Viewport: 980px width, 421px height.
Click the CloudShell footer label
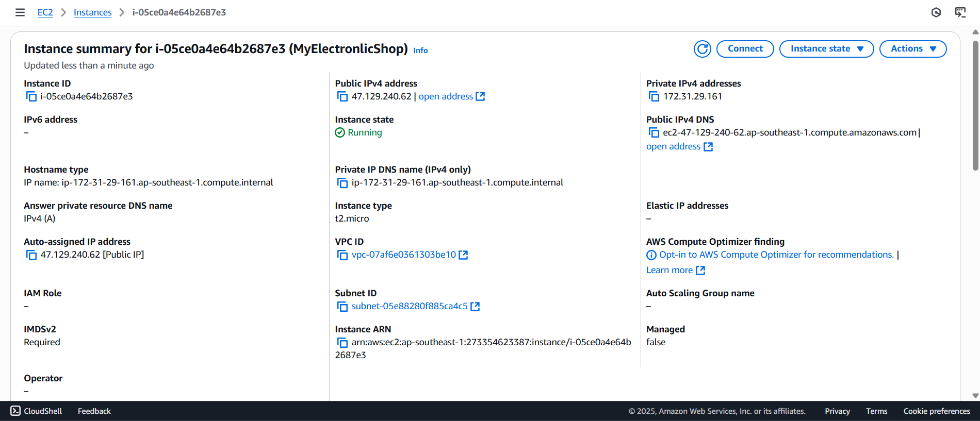43,411
